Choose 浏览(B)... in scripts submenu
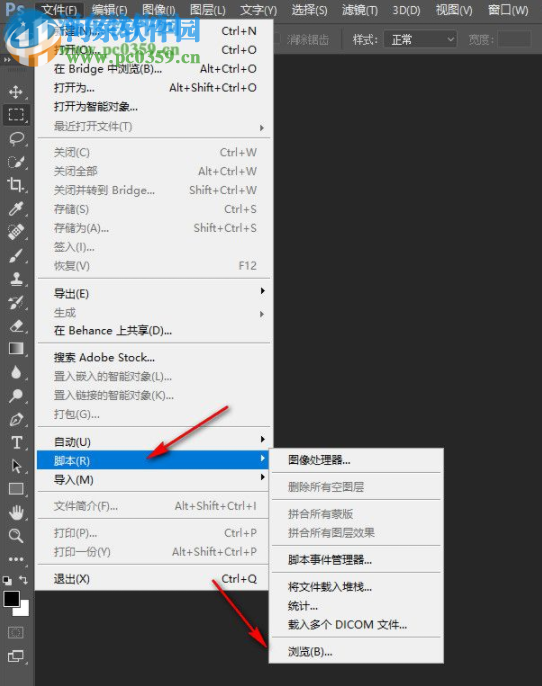The image size is (542, 686). (x=357, y=651)
